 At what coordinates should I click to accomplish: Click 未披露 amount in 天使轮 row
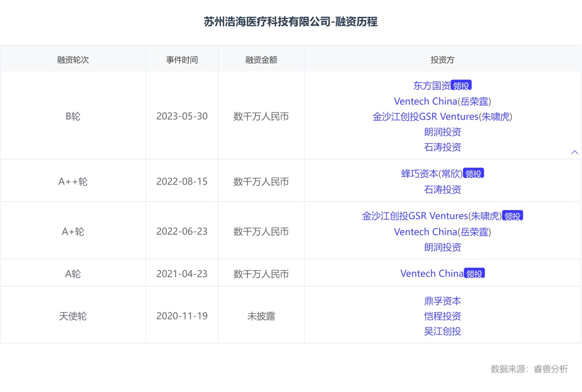(x=261, y=316)
